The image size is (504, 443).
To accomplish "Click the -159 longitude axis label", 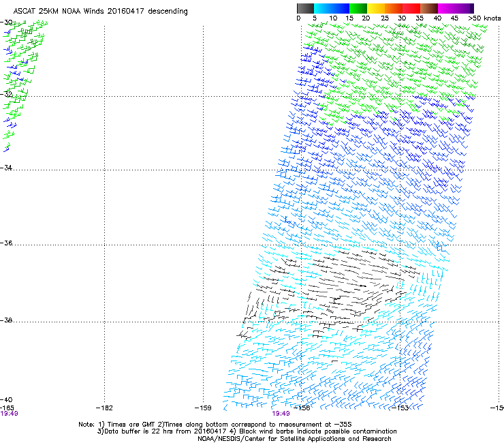I will point(203,408).
